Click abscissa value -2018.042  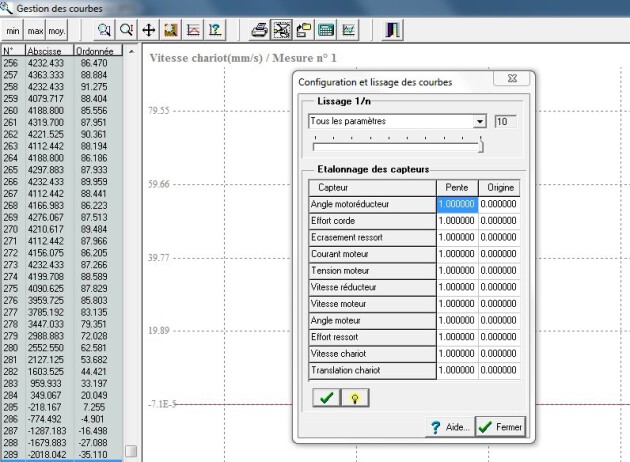[x=47, y=454]
